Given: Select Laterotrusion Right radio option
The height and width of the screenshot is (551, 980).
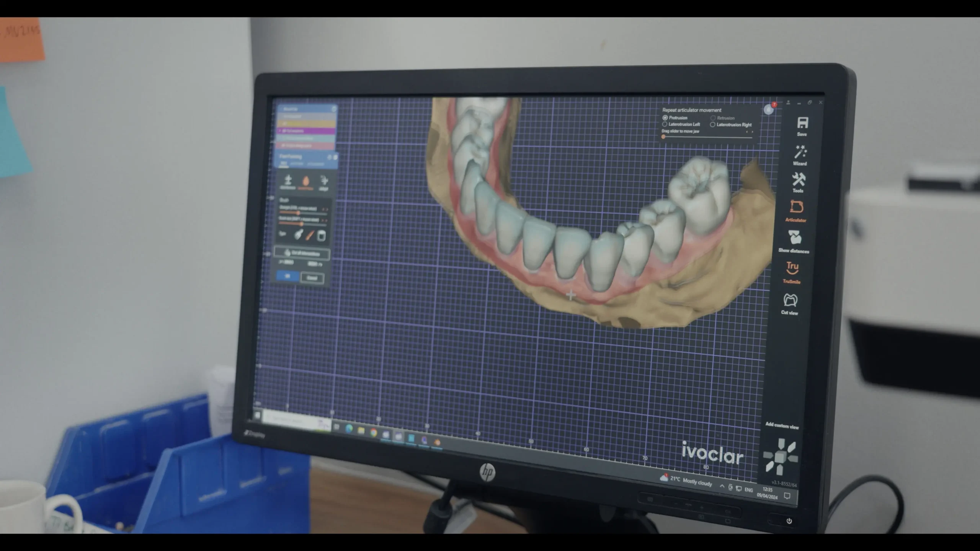Looking at the screenshot, I should coord(712,125).
